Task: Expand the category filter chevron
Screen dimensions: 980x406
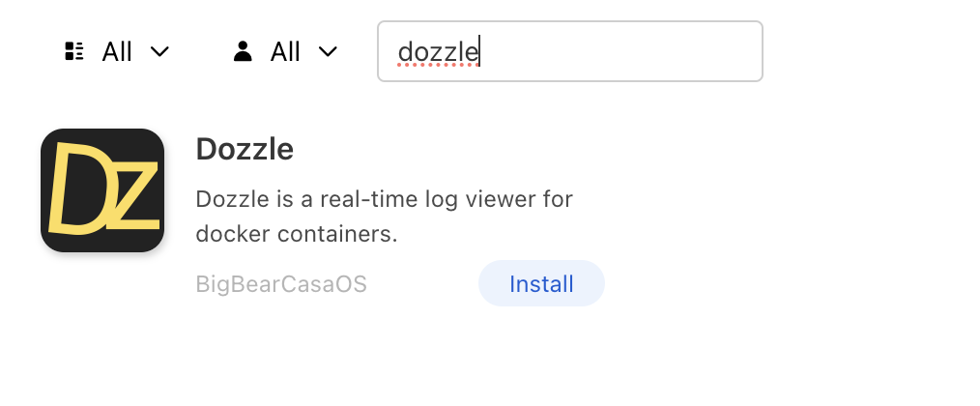Action: [160, 51]
